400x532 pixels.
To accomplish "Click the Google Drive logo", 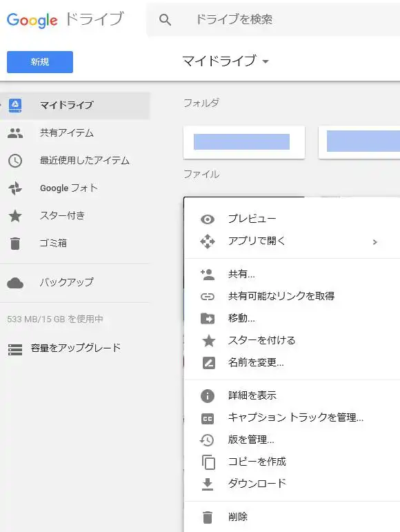I will click(x=65, y=20).
